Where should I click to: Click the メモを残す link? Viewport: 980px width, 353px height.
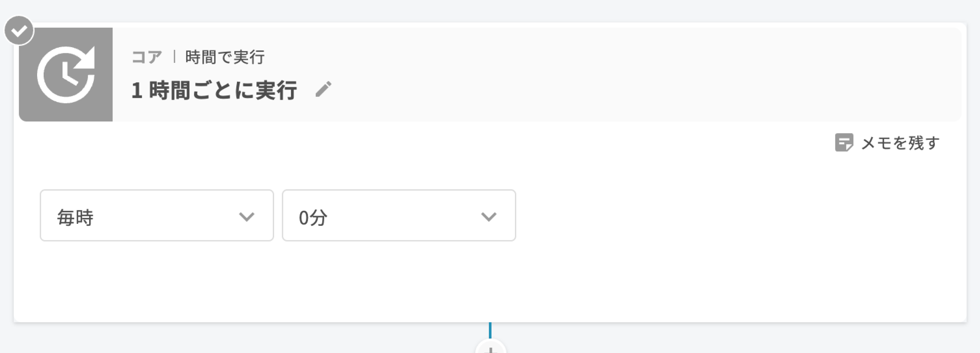[x=900, y=143]
